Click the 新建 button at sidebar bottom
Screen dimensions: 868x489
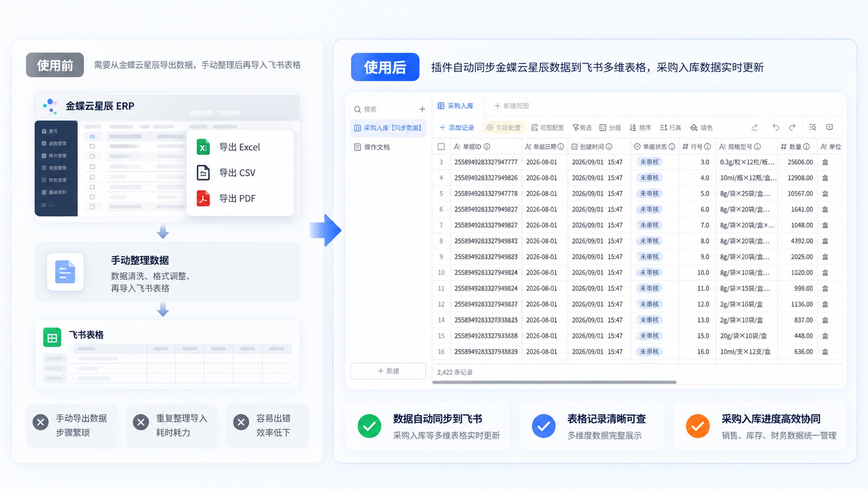tap(388, 371)
